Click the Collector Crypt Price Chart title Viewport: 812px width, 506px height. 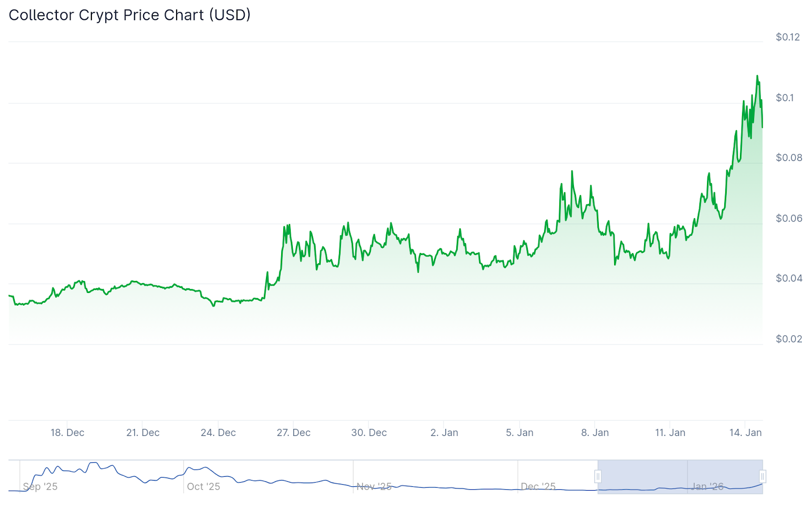130,15
